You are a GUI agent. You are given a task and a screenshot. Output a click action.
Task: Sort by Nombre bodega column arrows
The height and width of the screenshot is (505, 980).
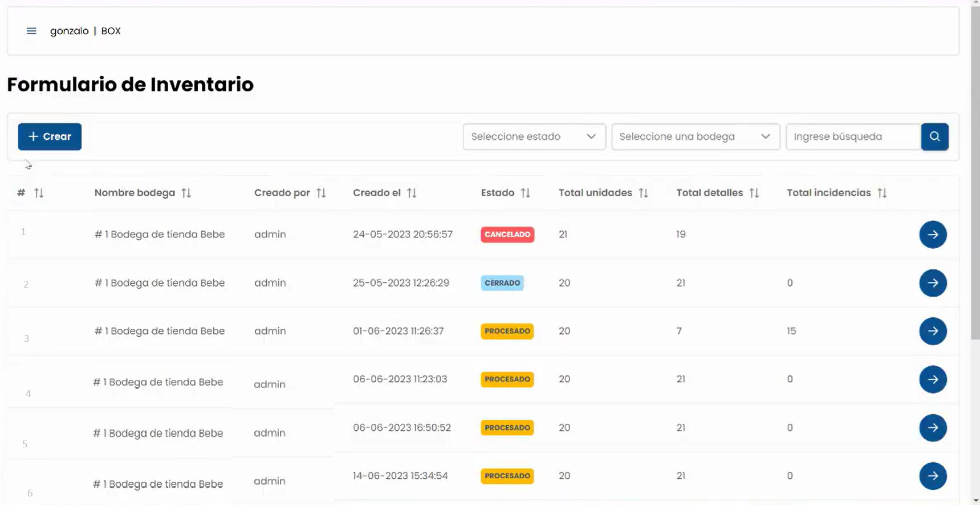[186, 193]
